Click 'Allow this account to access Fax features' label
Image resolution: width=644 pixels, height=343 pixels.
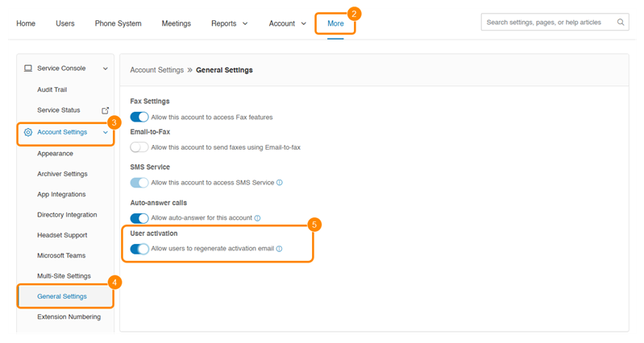(x=212, y=118)
